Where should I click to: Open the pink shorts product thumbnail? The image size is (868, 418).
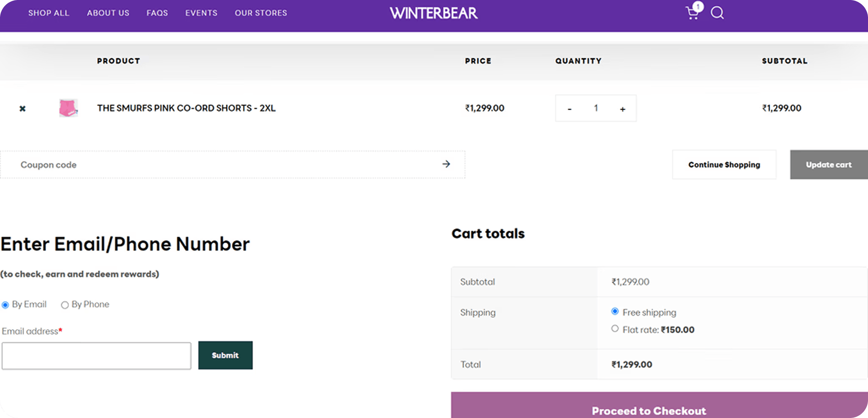point(68,108)
